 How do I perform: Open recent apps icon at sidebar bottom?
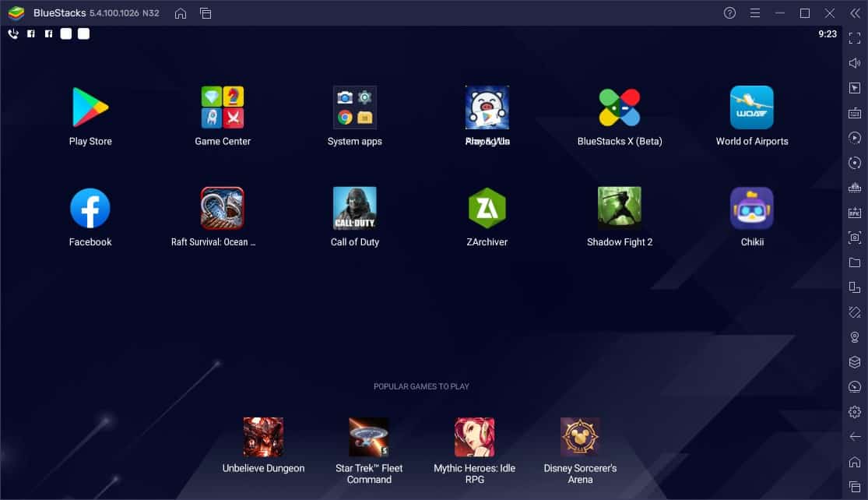point(855,487)
